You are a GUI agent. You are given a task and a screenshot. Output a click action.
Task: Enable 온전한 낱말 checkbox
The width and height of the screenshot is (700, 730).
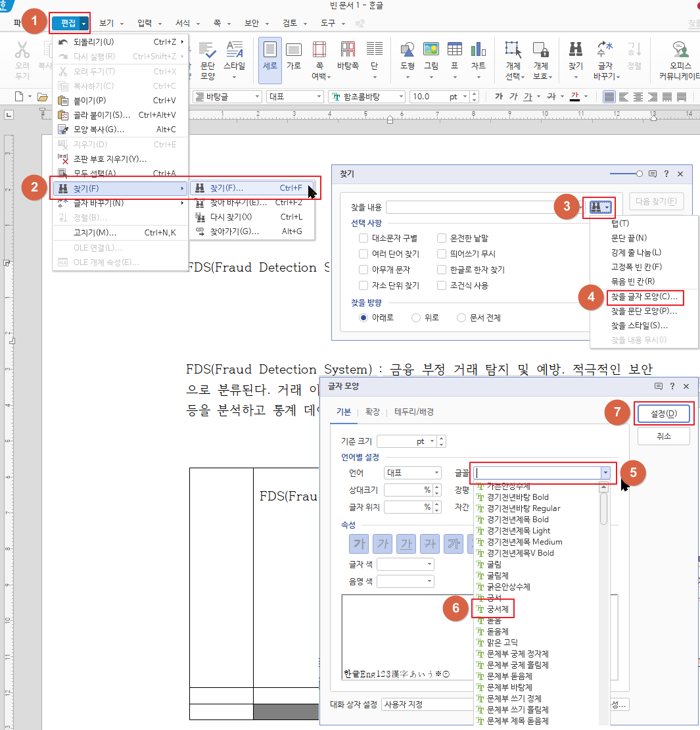[442, 238]
